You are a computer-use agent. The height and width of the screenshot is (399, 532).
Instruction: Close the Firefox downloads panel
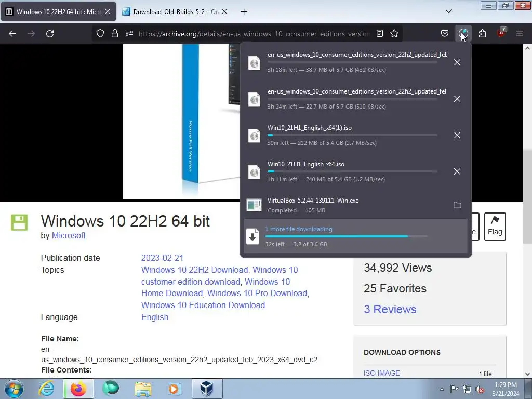463,33
